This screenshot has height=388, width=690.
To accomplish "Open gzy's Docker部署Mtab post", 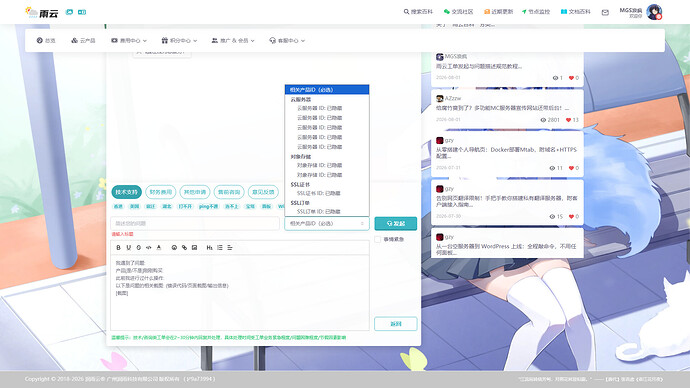I will [506, 153].
